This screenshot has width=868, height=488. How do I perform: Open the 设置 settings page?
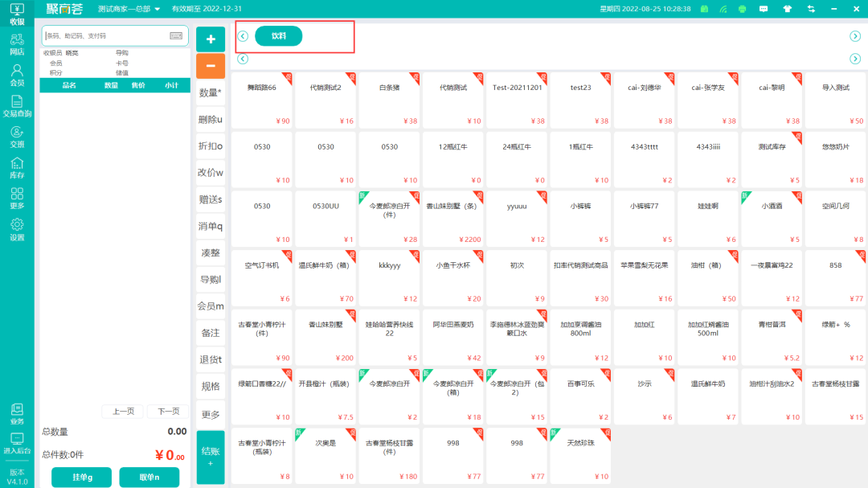click(x=16, y=230)
